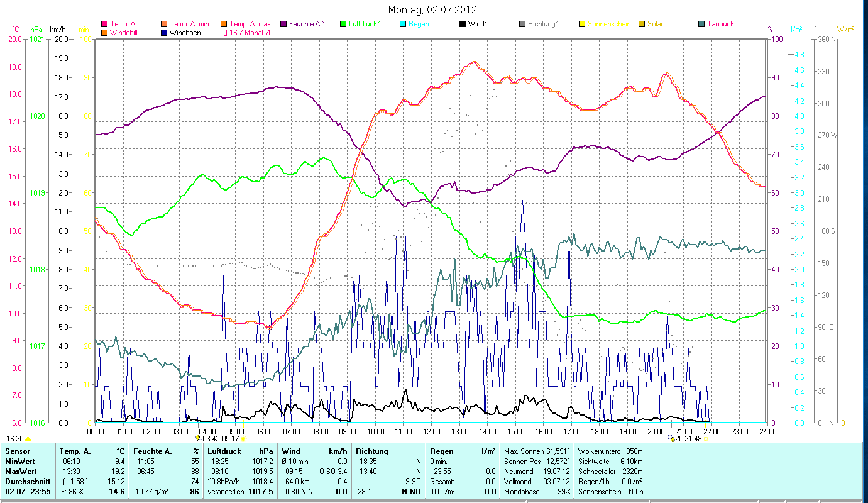Viewport: 868px width, 503px height.
Task: Click the Sensor header in the table
Action: pyautogui.click(x=17, y=451)
